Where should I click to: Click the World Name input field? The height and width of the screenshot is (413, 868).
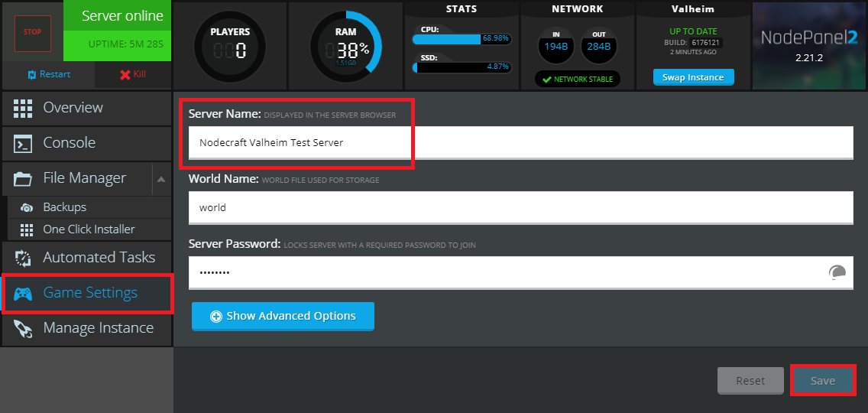click(x=520, y=207)
